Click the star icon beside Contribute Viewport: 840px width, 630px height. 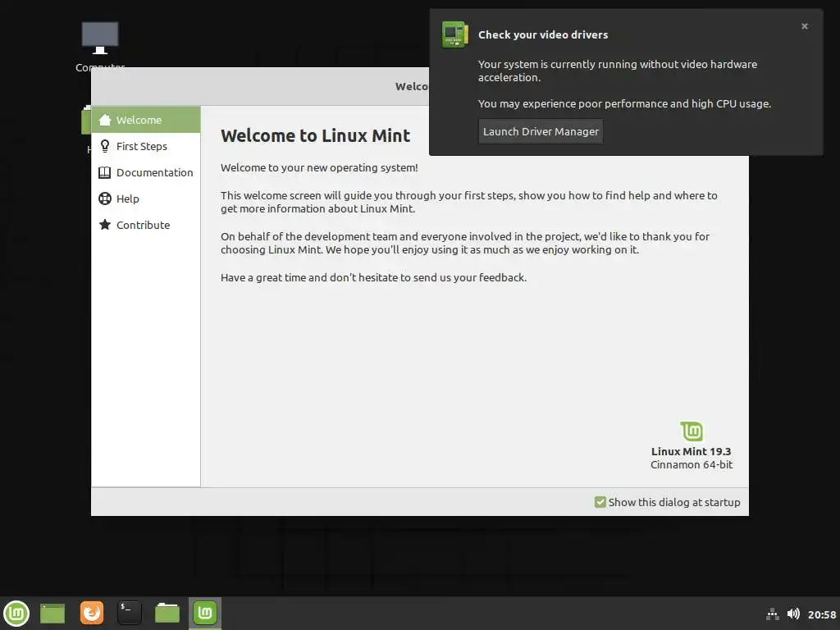point(105,225)
